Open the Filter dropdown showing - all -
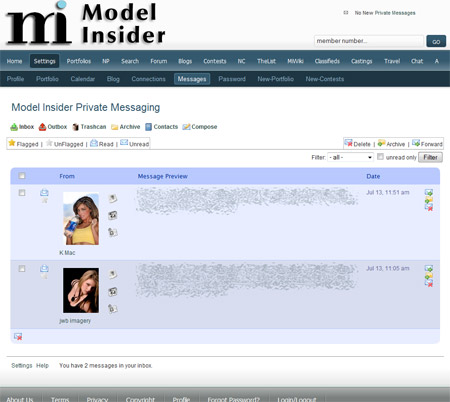The height and width of the screenshot is (402, 450). coord(350,157)
